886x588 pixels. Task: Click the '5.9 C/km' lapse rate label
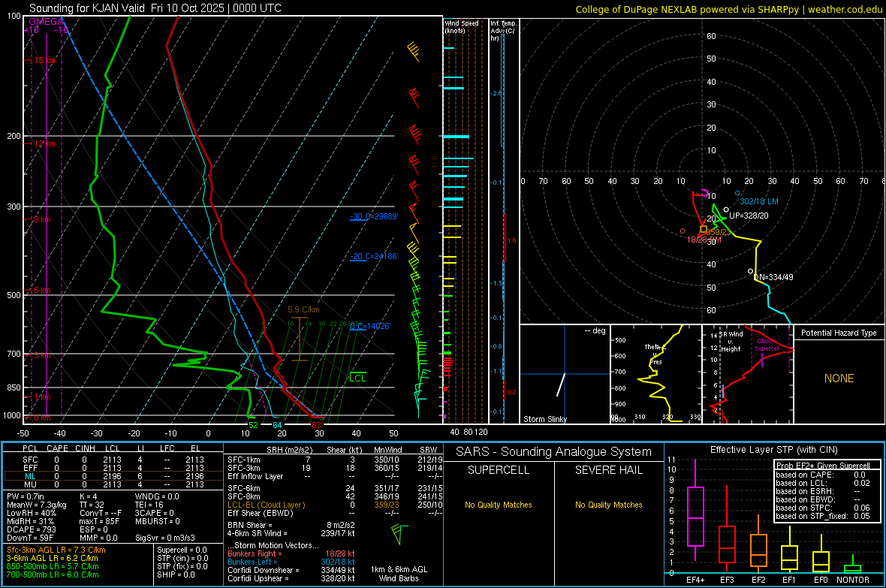click(x=303, y=310)
